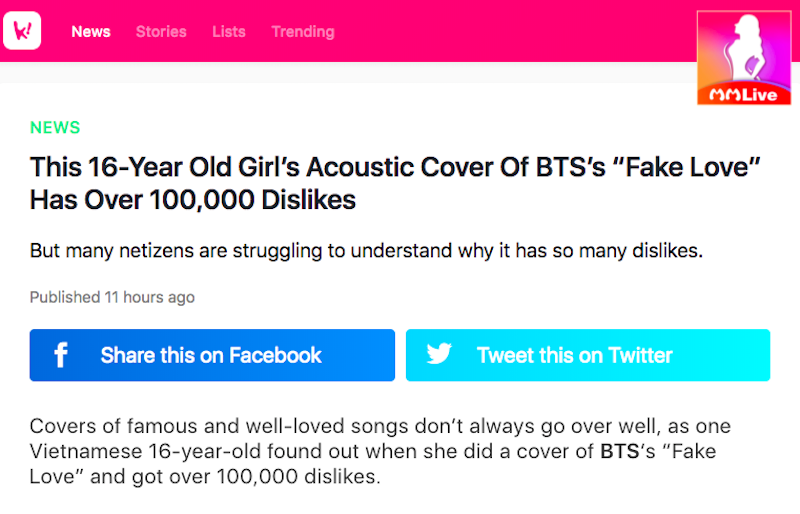
Task: Share this on Facebook button text
Action: tap(211, 355)
